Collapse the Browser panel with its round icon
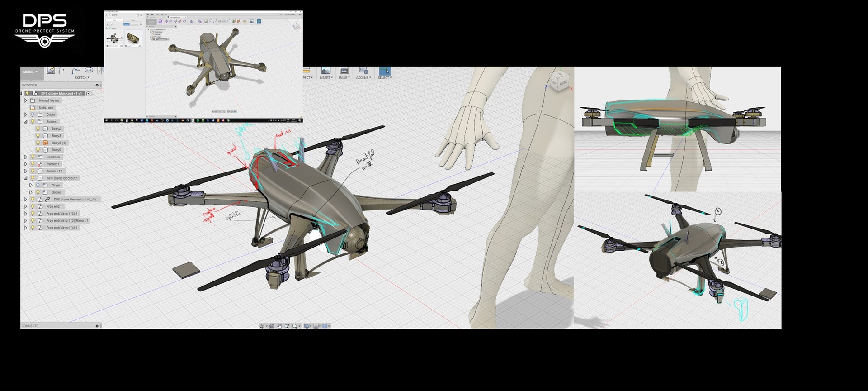868x391 pixels. coord(97,85)
